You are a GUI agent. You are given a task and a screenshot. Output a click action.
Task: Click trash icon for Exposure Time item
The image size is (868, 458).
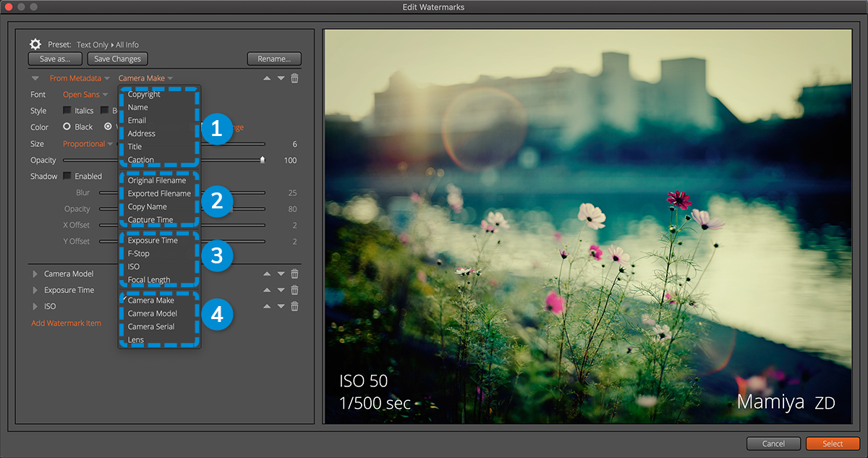[294, 290]
